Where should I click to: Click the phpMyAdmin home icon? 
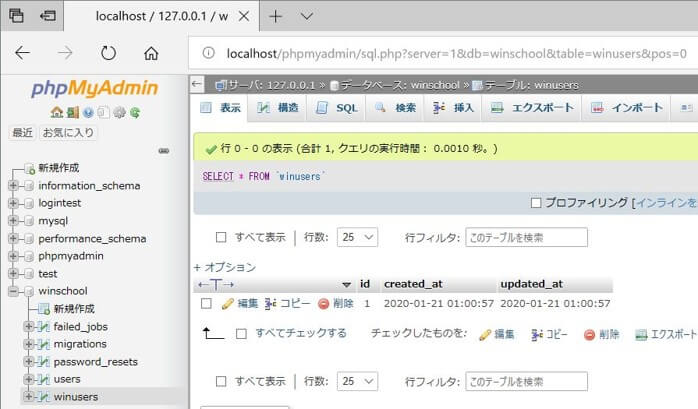pyautogui.click(x=57, y=112)
